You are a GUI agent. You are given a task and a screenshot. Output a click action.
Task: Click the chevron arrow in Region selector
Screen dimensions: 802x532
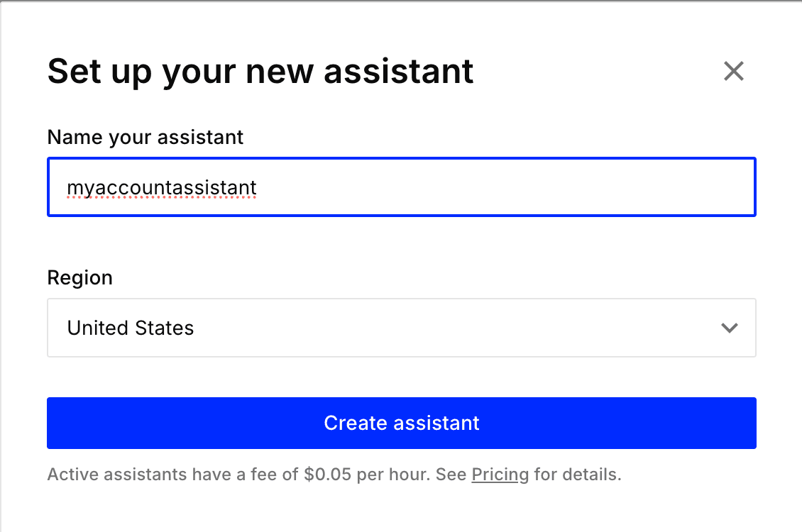point(729,328)
